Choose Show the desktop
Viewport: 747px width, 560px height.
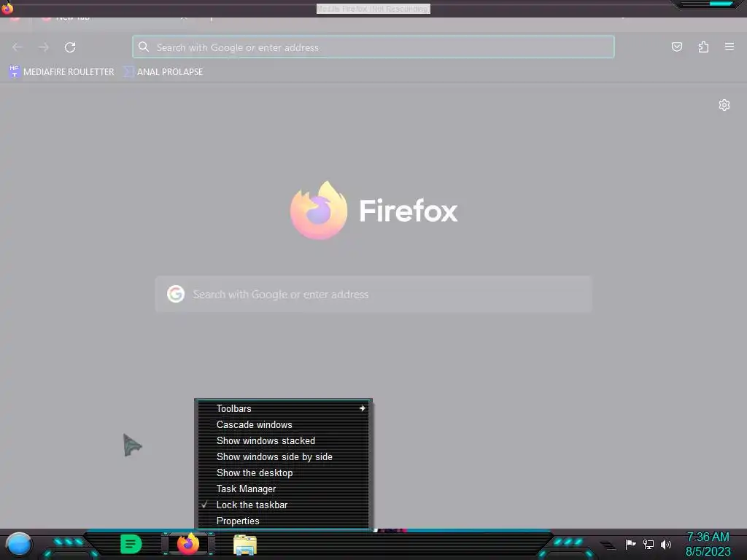tap(284, 472)
